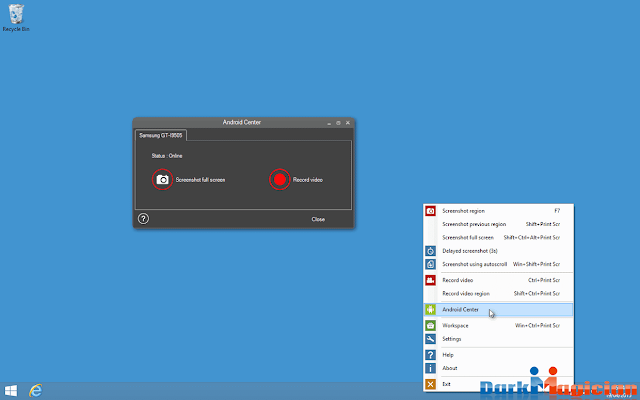Click the red Record video circle icon
The image size is (640, 400).
click(x=280, y=179)
